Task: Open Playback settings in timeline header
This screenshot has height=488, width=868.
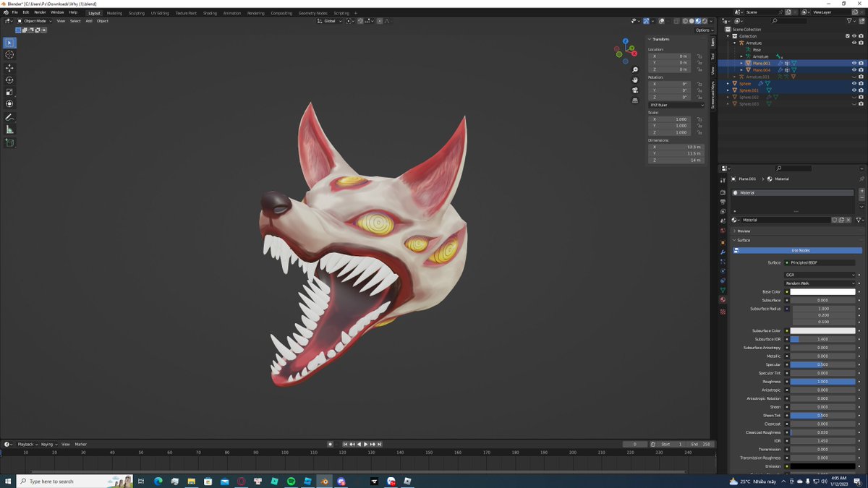Action: tap(27, 444)
